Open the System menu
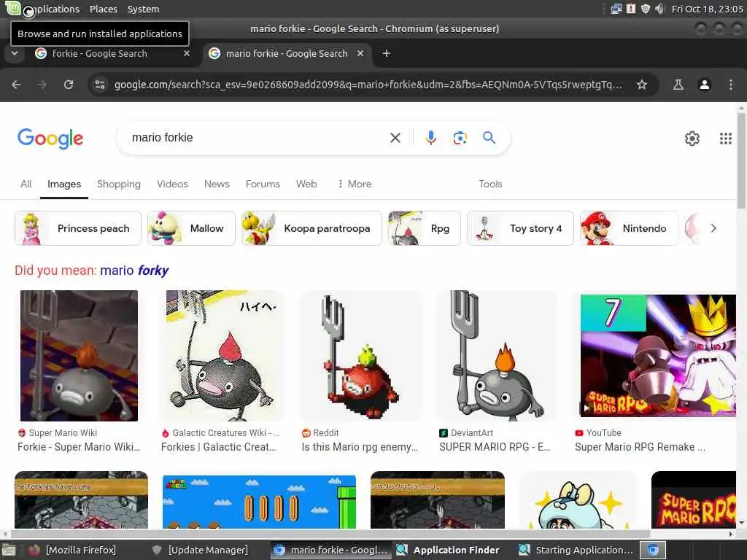The image size is (747, 560). [x=143, y=9]
